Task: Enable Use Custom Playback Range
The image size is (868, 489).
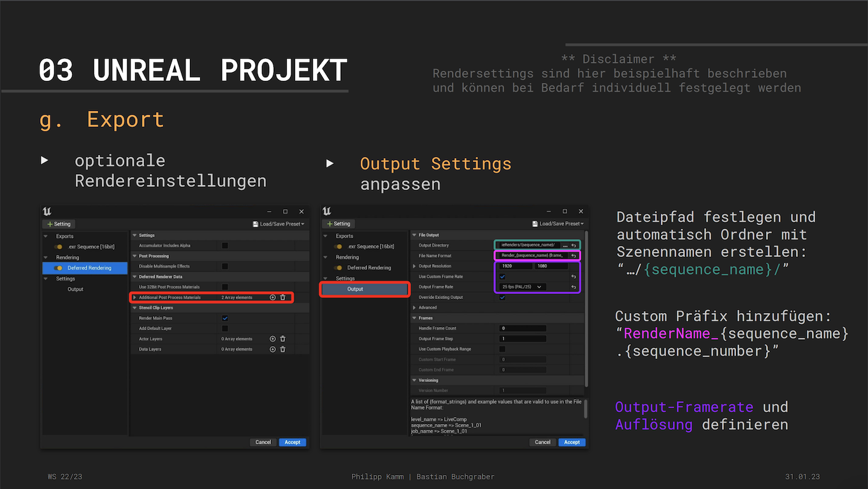Action: 502,349
